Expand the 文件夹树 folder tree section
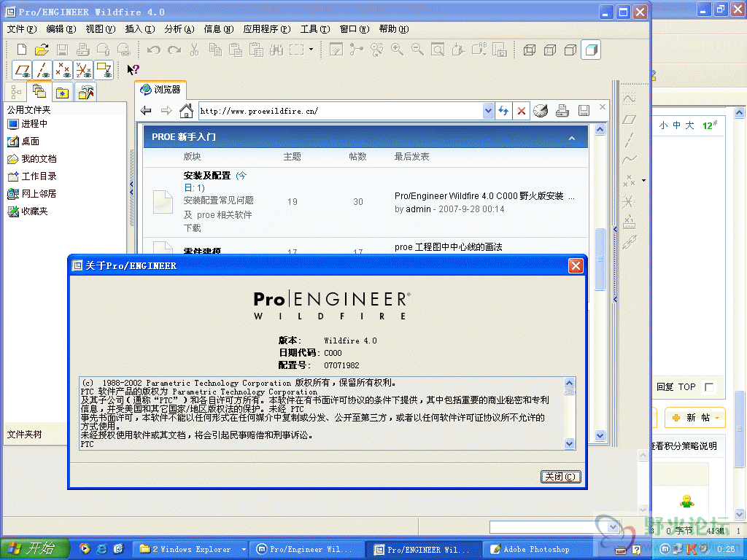The height and width of the screenshot is (560, 747). (24, 435)
